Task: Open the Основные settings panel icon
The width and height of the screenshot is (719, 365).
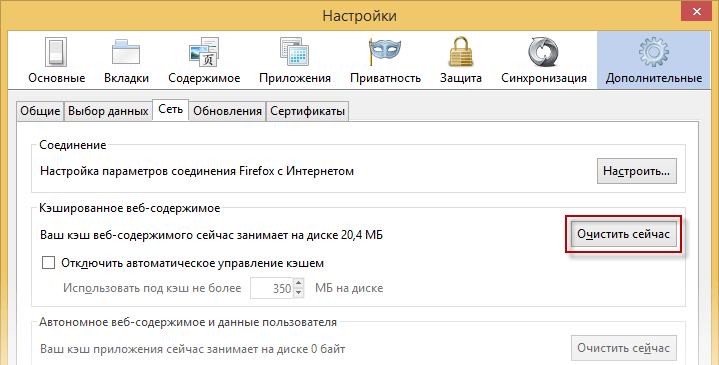Action: pos(56,52)
